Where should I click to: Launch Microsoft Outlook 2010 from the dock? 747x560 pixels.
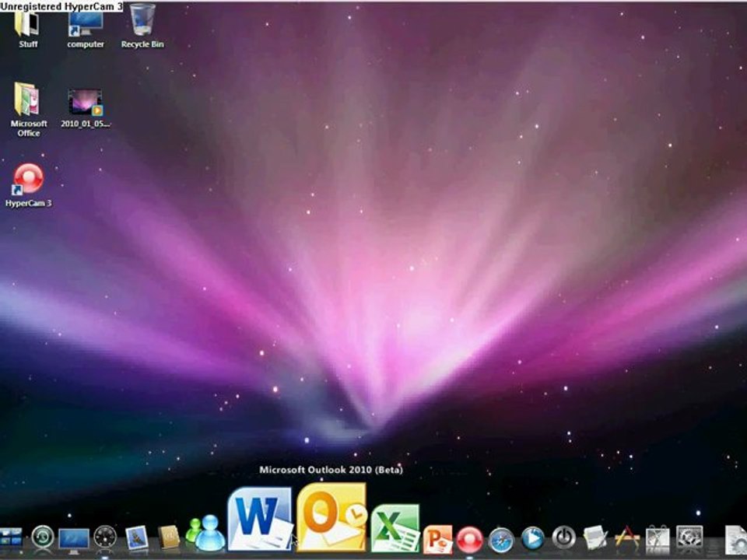331,517
